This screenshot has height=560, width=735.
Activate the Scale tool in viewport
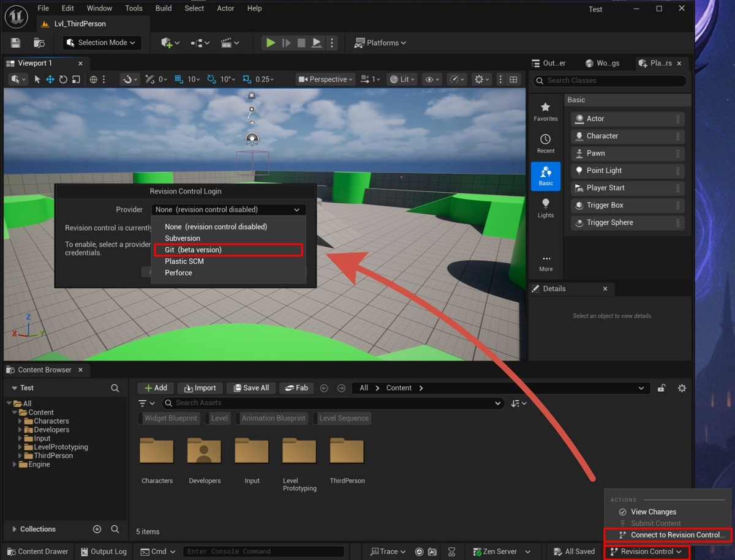[x=76, y=80]
